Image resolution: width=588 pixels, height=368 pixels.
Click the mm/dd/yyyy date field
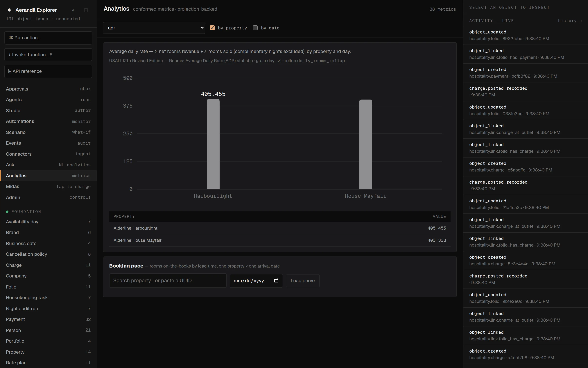point(256,281)
